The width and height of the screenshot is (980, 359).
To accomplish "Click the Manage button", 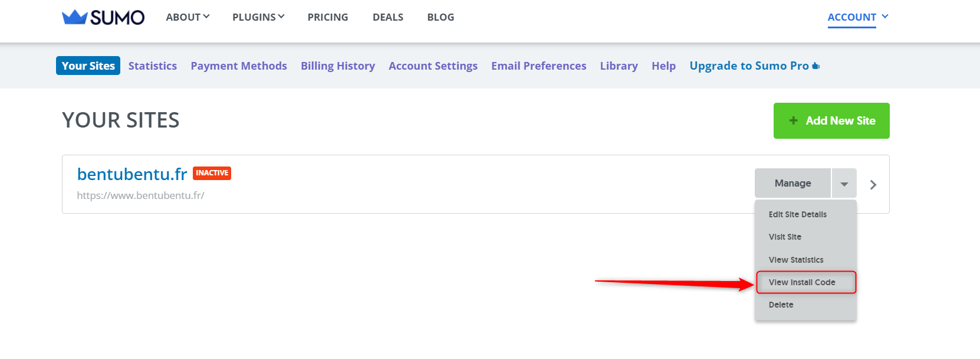I will coord(792,183).
